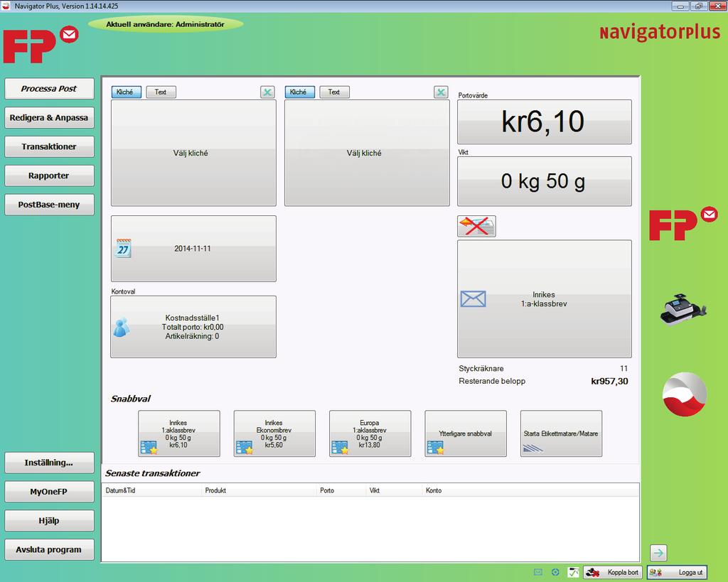Choose a kliché in the first Välj kliché box
The width and height of the screenshot is (728, 582).
click(193, 153)
